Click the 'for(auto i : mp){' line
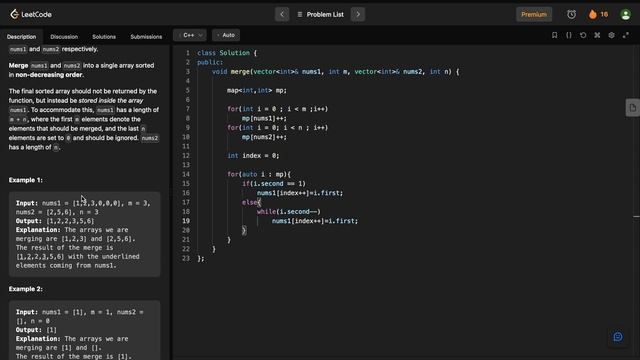This screenshot has width=640, height=360. coord(259,174)
